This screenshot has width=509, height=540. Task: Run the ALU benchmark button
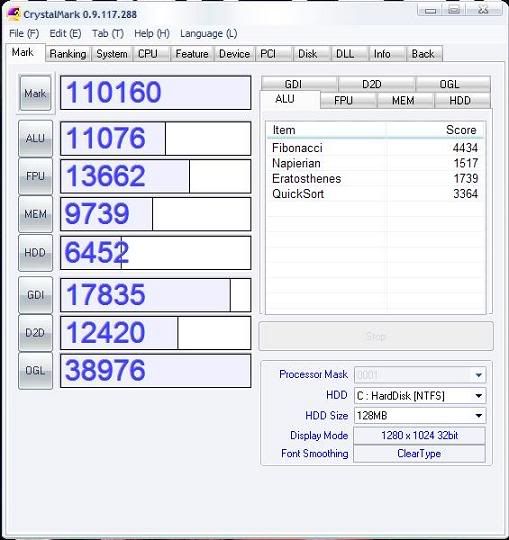35,138
